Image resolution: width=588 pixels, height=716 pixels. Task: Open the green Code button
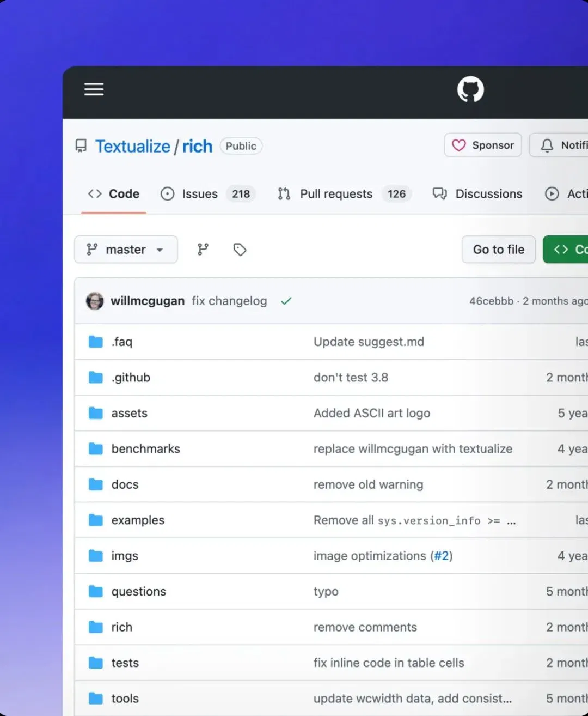(566, 250)
